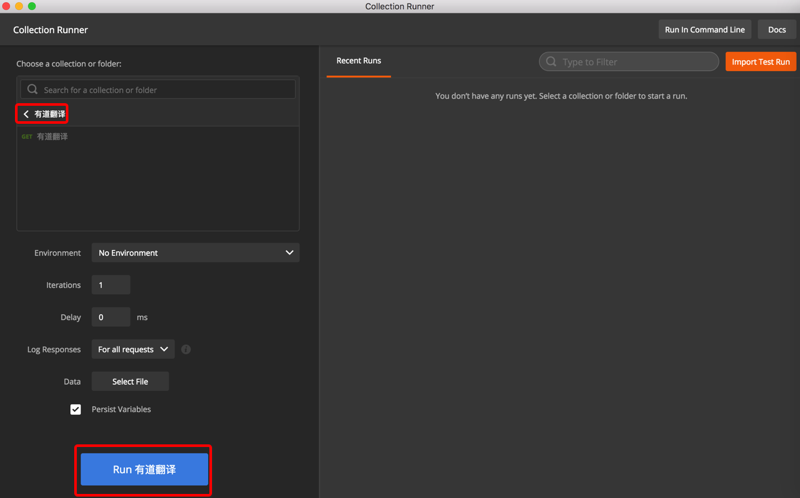Focus the Search for a collection field

pos(158,89)
